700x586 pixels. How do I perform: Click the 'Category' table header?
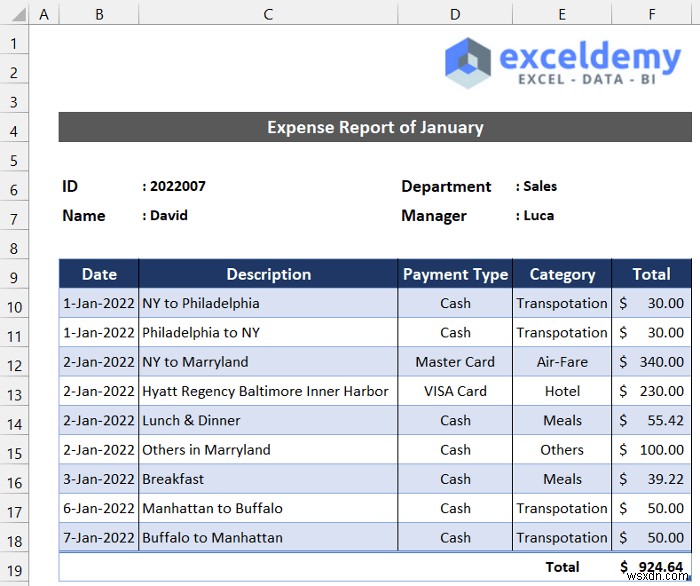click(562, 274)
